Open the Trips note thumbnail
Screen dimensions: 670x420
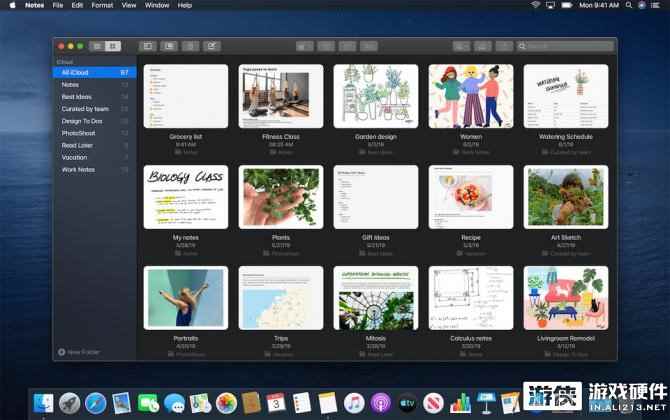tap(281, 298)
